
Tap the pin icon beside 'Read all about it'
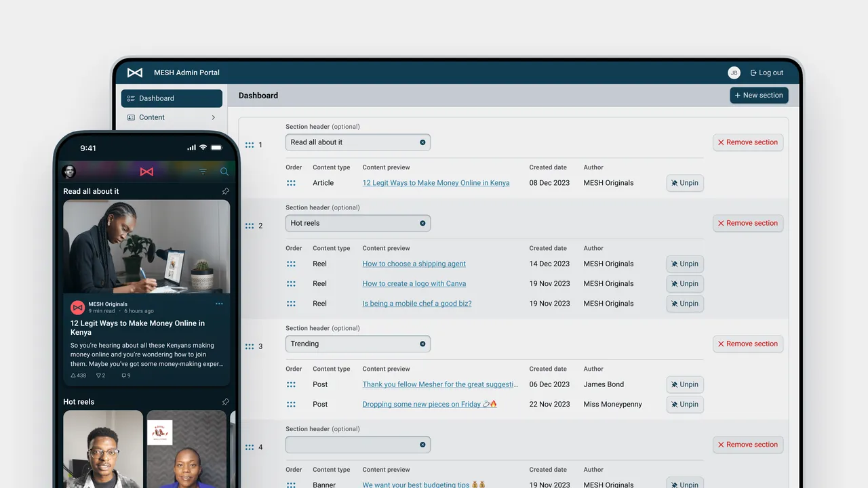coord(225,191)
